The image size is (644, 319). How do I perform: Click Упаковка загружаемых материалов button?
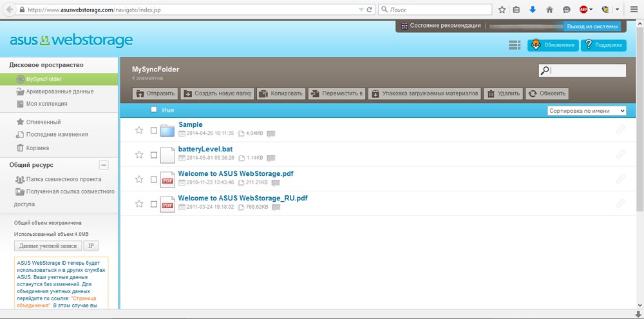pyautogui.click(x=424, y=93)
